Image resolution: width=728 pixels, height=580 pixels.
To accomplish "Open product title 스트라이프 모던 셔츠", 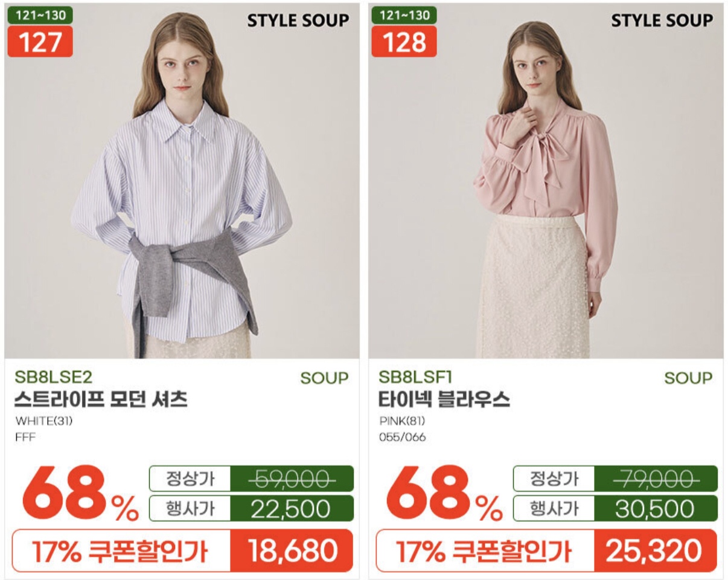I will click(101, 399).
